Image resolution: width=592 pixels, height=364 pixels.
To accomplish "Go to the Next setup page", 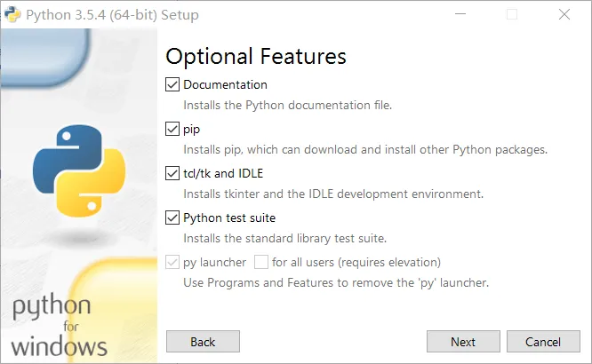I will point(463,342).
